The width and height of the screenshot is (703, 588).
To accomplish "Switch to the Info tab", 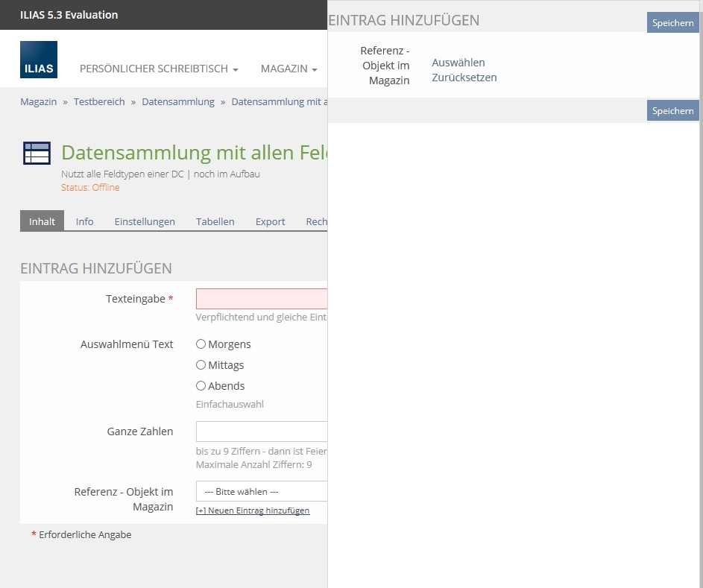I will (x=85, y=221).
